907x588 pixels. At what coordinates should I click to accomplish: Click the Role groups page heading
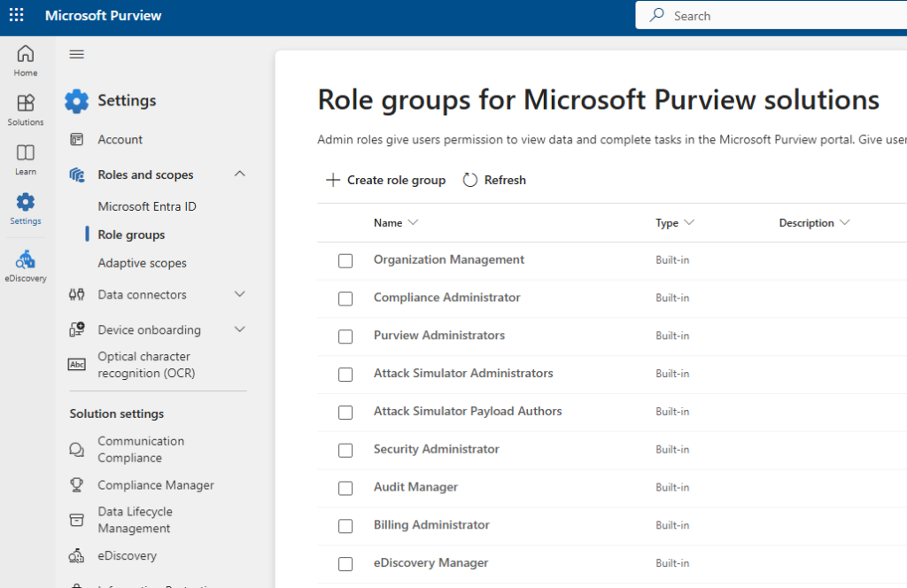pos(598,100)
